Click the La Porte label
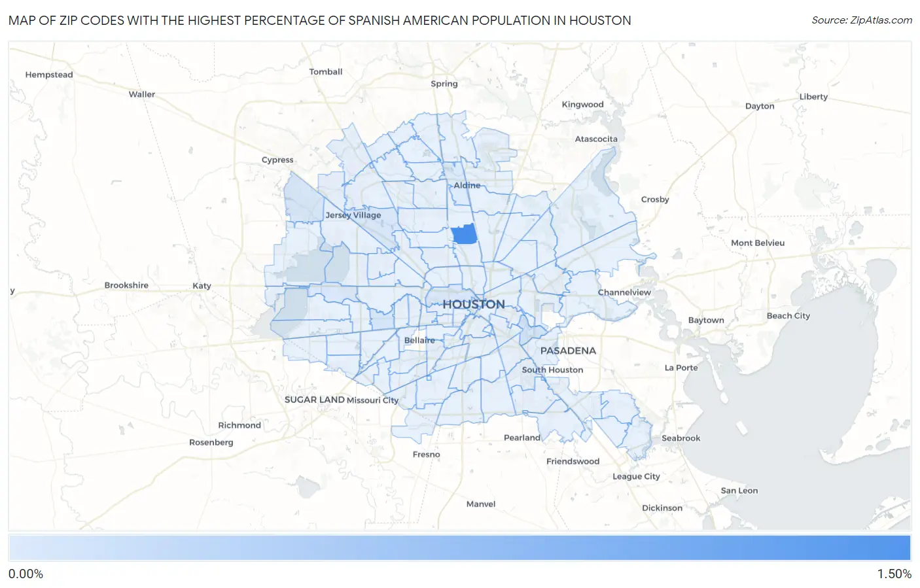 pyautogui.click(x=681, y=368)
